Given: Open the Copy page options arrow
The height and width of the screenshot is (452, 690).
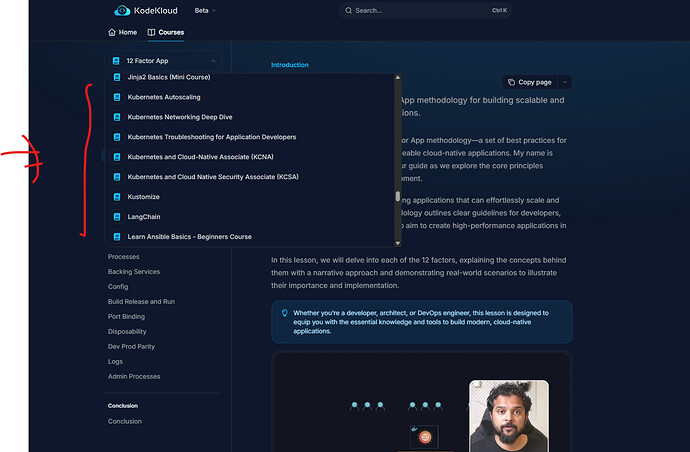Looking at the screenshot, I should click(x=565, y=82).
